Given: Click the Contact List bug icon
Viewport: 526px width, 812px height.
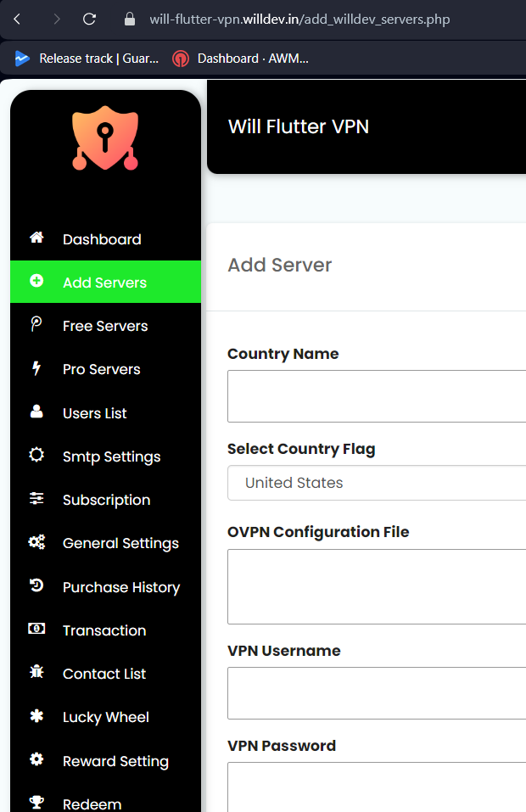Looking at the screenshot, I should coord(36,672).
